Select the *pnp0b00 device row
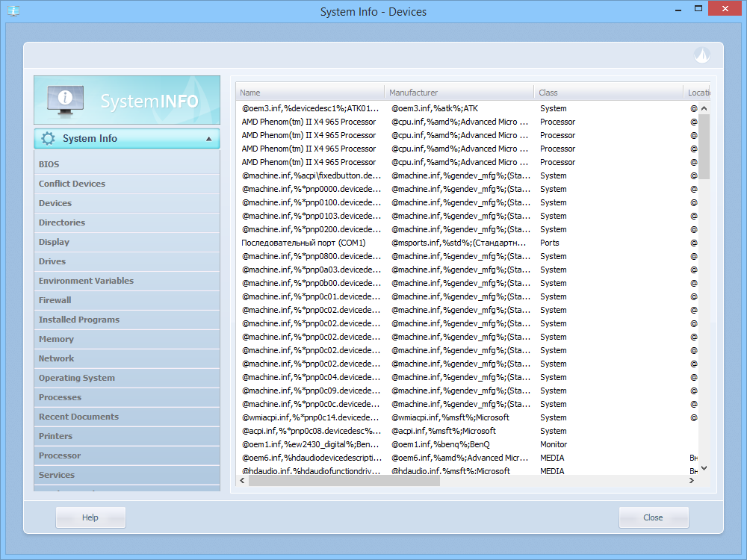This screenshot has width=747, height=560. pos(467,283)
